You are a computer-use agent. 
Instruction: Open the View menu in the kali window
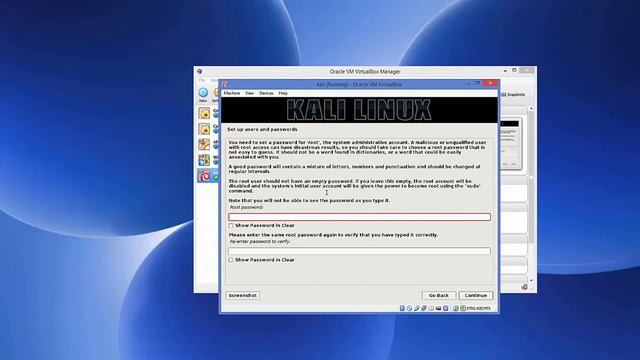coord(249,93)
